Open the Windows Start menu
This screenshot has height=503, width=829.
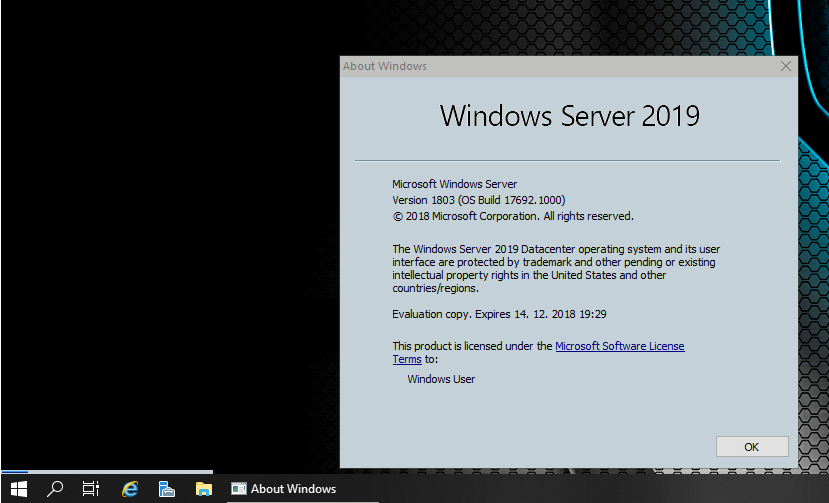19,489
